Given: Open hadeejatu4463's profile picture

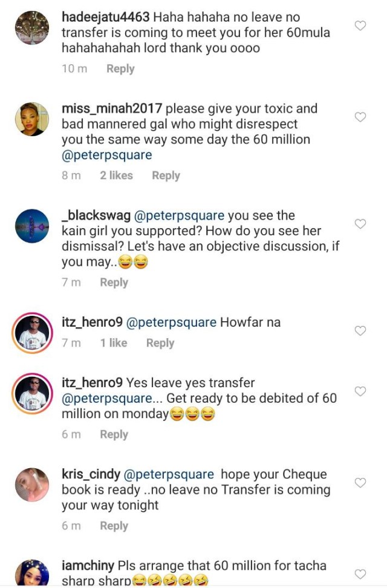Looking at the screenshot, I should click(x=31, y=28).
